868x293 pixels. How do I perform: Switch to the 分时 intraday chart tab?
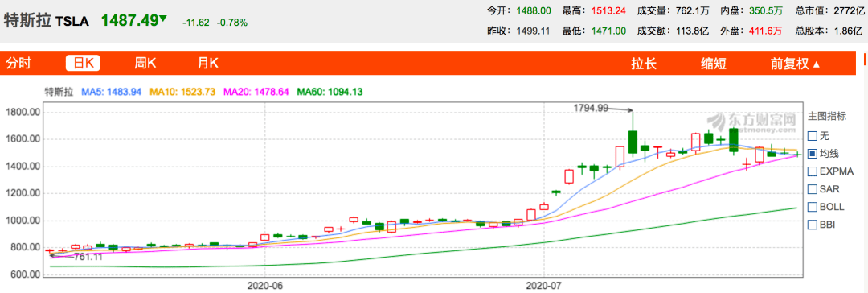(x=18, y=64)
